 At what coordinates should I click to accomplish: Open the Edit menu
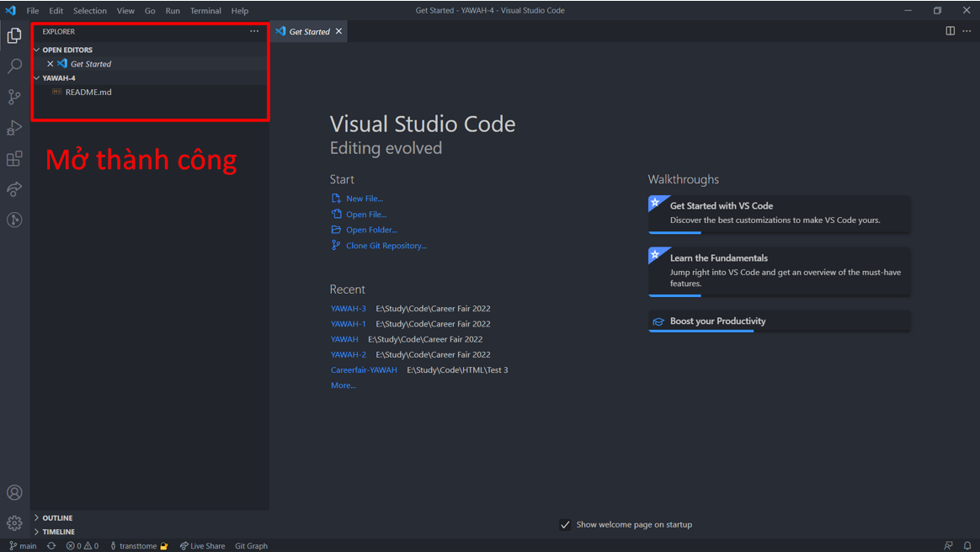point(56,11)
